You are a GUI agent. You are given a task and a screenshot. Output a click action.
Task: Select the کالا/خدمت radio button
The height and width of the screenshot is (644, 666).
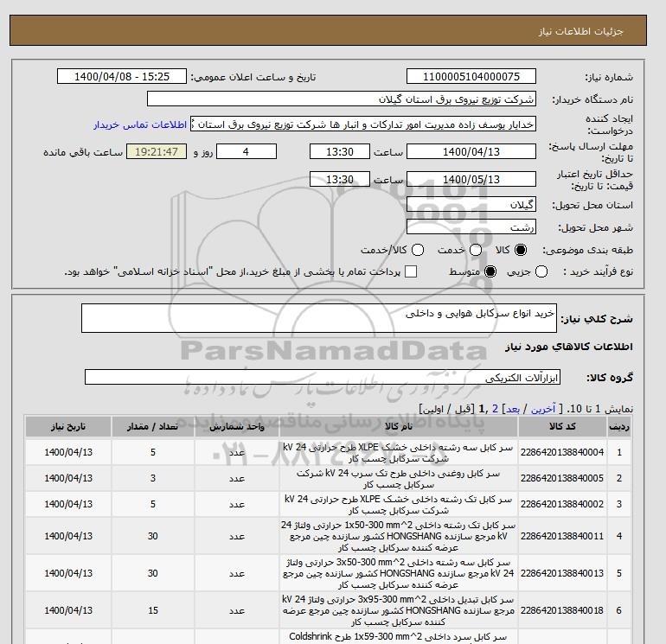pos(418,250)
